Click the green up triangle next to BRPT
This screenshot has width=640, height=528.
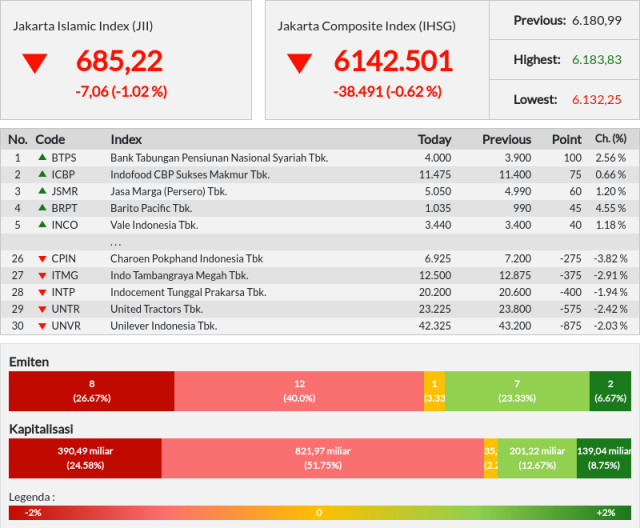pos(42,207)
